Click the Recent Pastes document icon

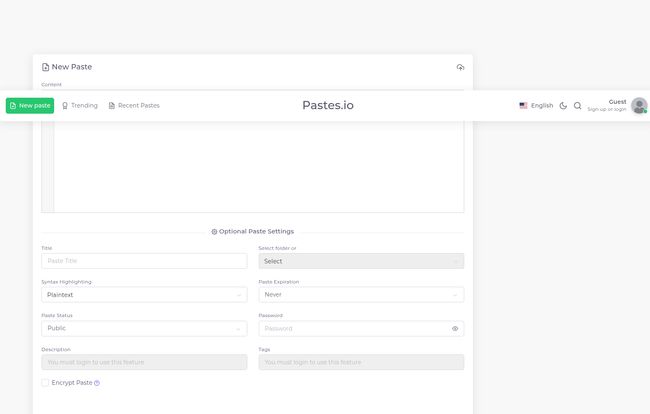tap(112, 106)
